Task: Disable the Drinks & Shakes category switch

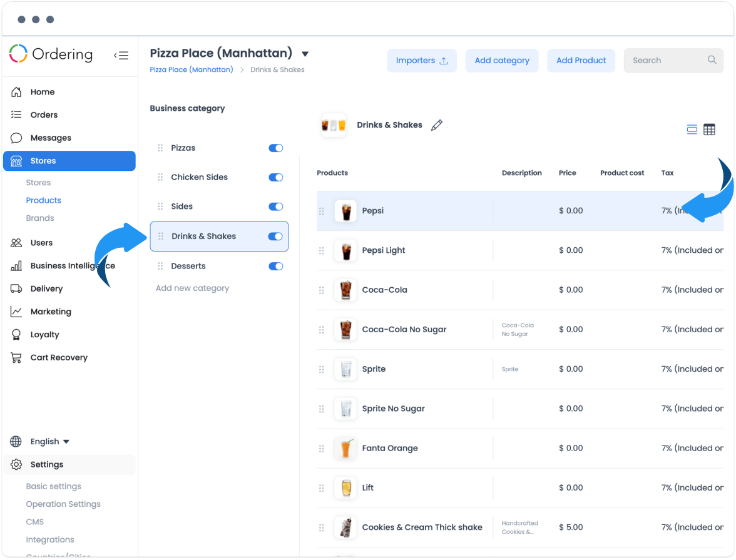Action: click(275, 236)
